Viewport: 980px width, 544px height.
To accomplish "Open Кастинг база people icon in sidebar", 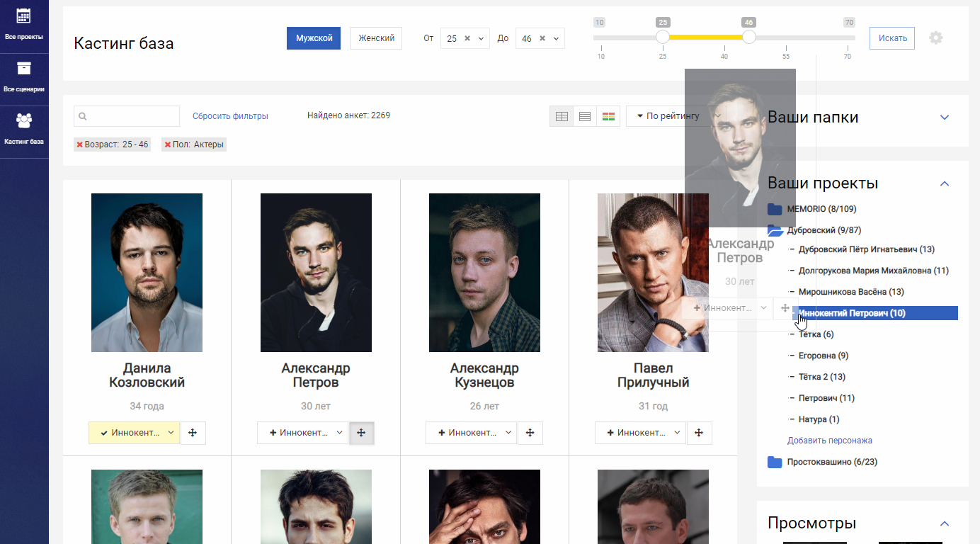I will coord(24,120).
